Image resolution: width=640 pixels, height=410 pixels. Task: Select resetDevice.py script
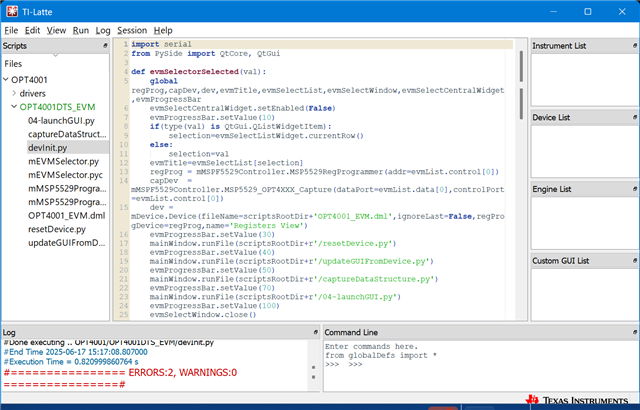coord(57,229)
